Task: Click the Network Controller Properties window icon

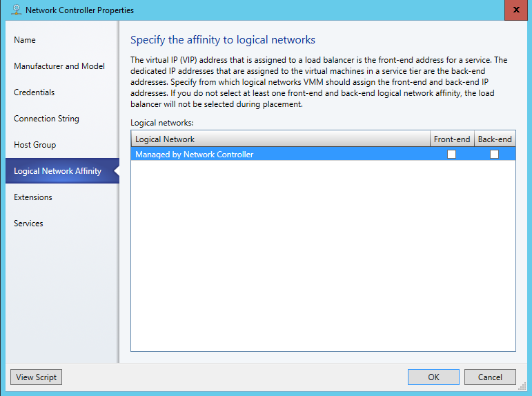Action: 16,10
